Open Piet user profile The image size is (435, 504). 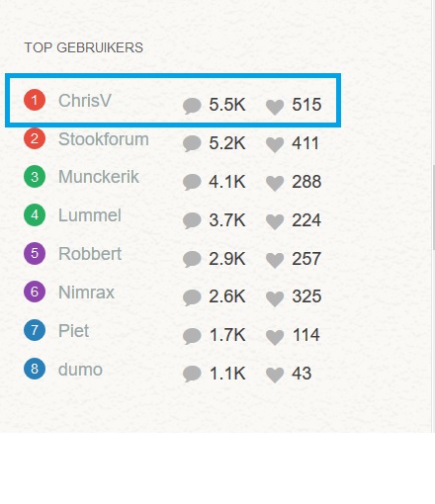pos(73,331)
